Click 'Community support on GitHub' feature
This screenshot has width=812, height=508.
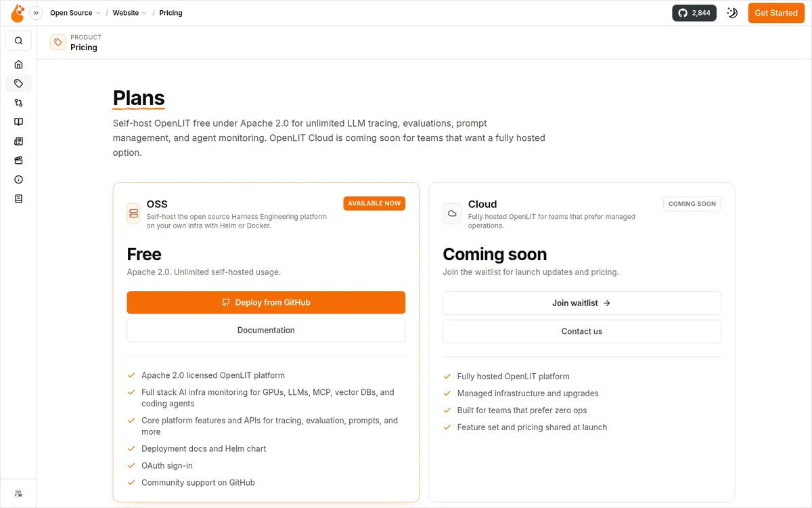coord(198,482)
